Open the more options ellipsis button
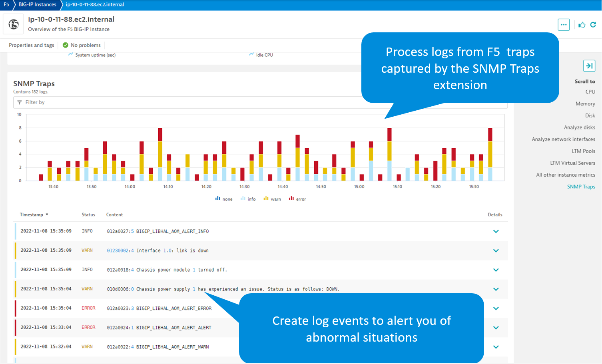 click(564, 25)
